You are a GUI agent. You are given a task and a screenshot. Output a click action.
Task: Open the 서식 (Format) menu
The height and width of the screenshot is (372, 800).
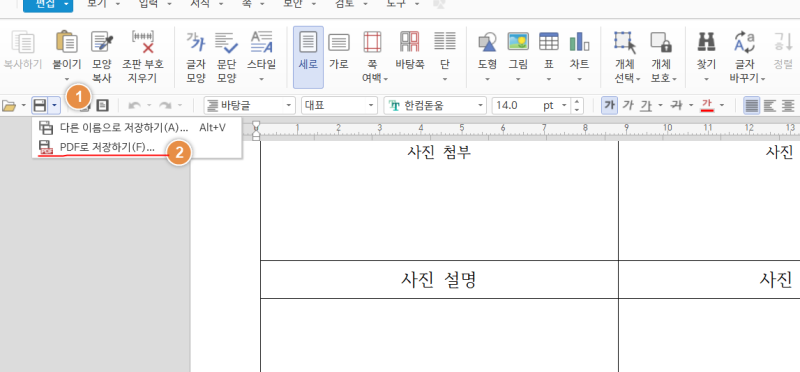pos(207,4)
